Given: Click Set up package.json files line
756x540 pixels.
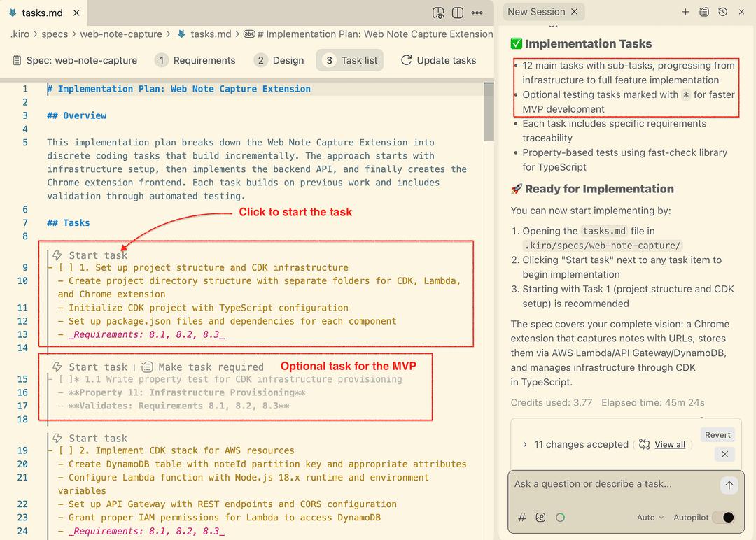Looking at the screenshot, I should 227,321.
